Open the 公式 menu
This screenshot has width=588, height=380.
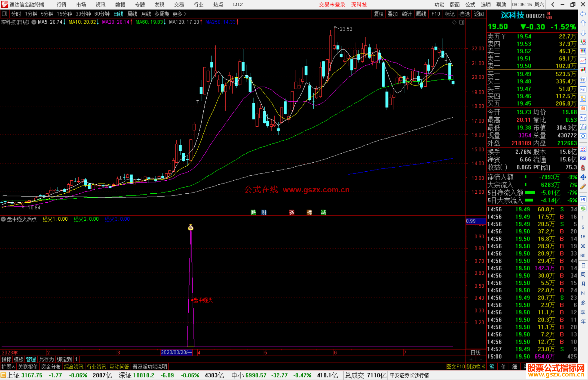470,5
